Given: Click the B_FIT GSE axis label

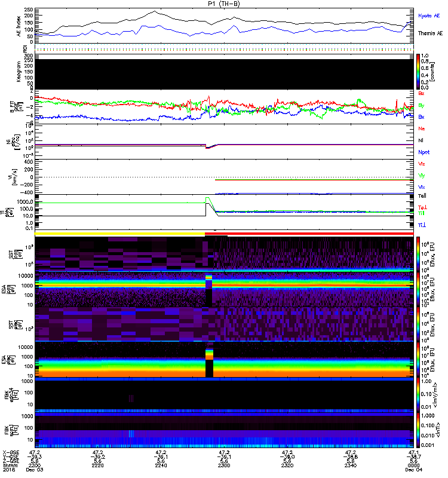Looking at the screenshot, I should [16, 107].
